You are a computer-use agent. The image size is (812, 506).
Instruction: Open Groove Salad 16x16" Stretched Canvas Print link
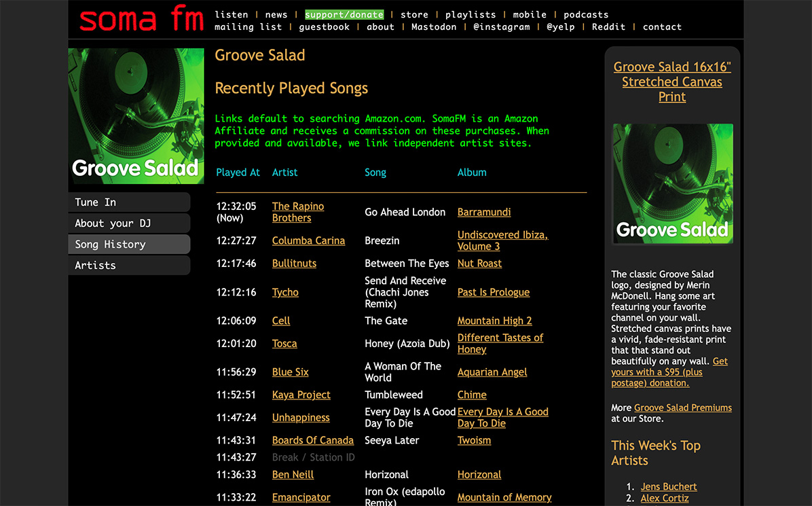672,82
